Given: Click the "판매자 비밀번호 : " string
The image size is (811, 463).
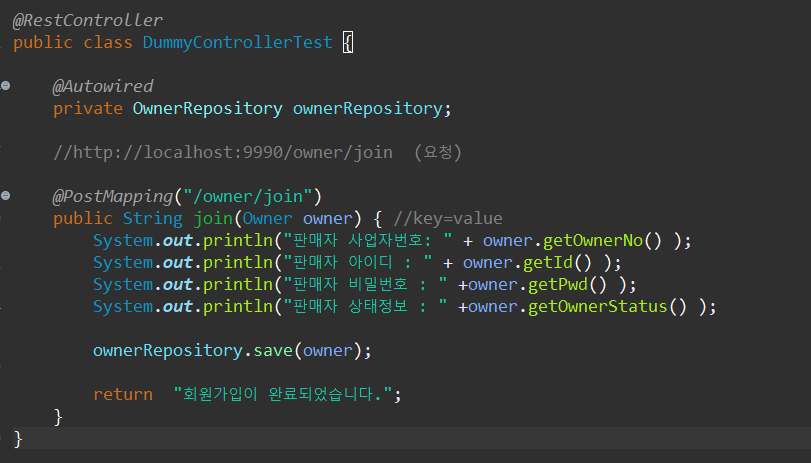Looking at the screenshot, I should pos(365,285).
